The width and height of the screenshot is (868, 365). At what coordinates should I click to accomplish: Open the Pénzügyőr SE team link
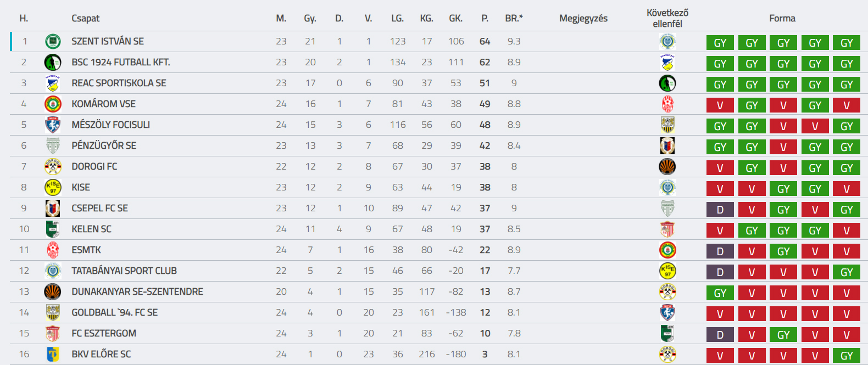tap(104, 145)
